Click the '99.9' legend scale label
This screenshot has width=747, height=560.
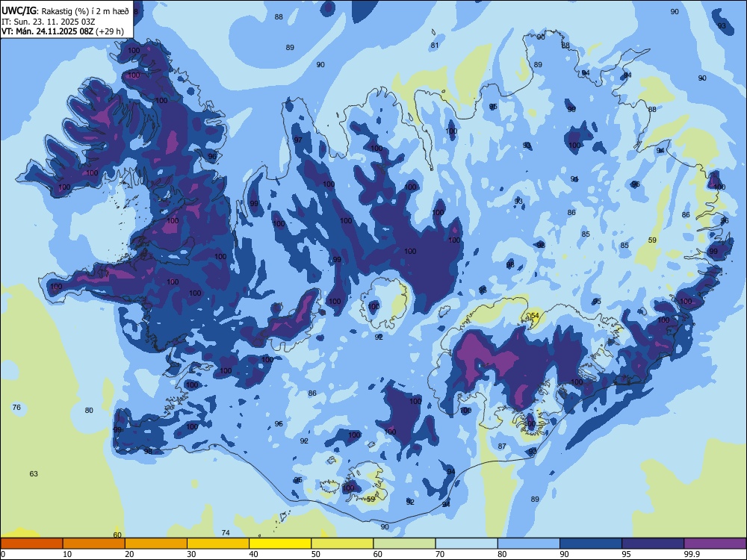(x=692, y=554)
